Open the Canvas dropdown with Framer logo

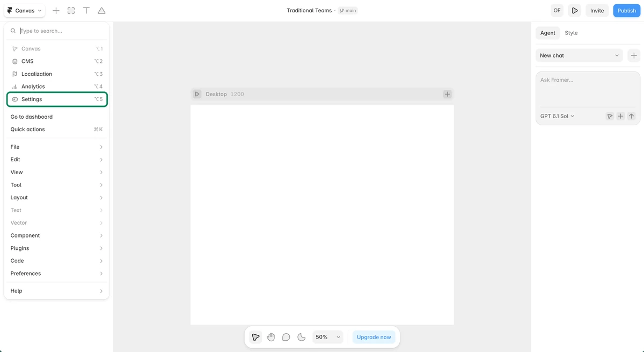click(x=24, y=11)
